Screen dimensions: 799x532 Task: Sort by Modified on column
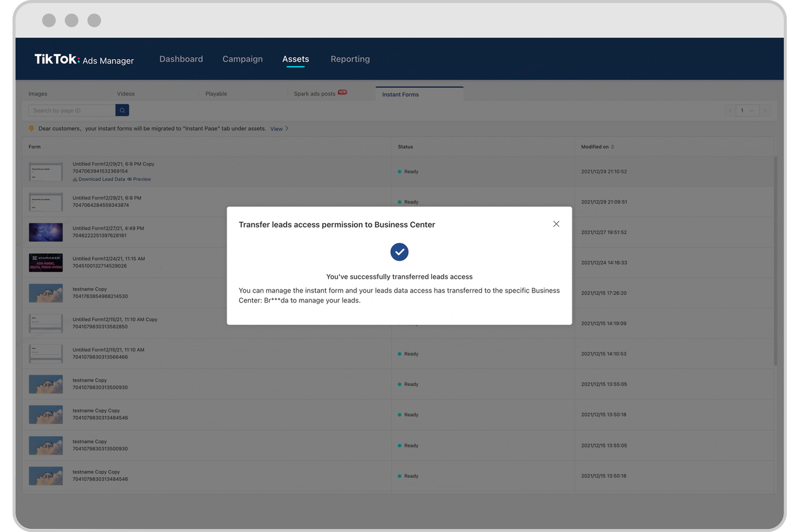612,147
